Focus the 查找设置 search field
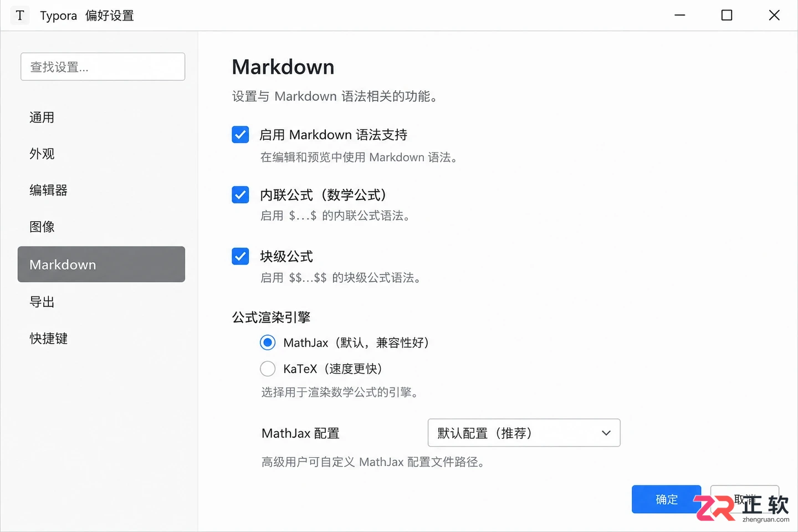The width and height of the screenshot is (798, 532). click(x=103, y=66)
